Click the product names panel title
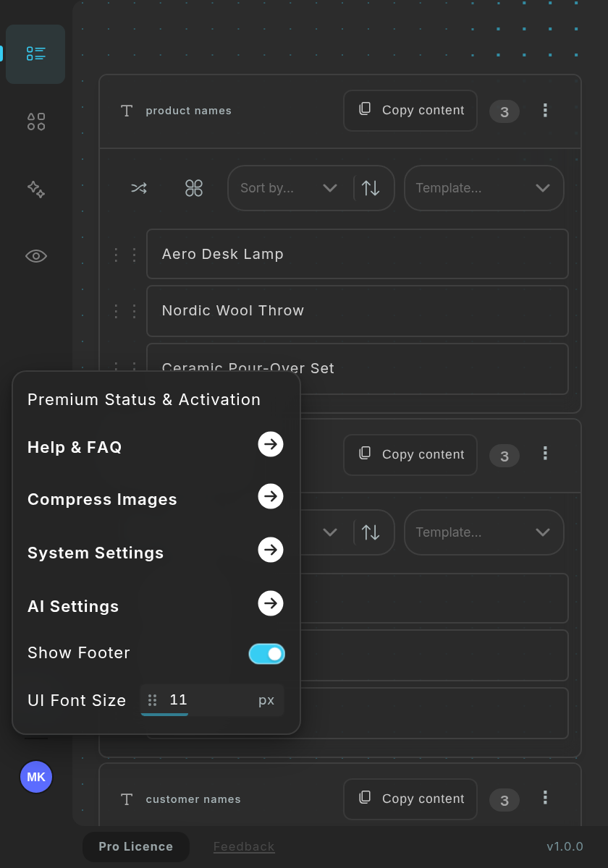 [188, 111]
